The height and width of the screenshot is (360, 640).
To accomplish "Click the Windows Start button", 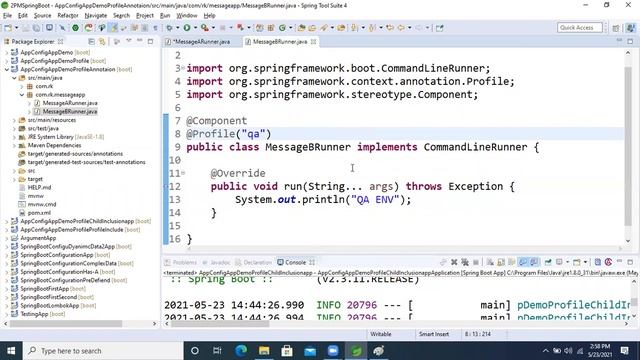I will click(11, 351).
